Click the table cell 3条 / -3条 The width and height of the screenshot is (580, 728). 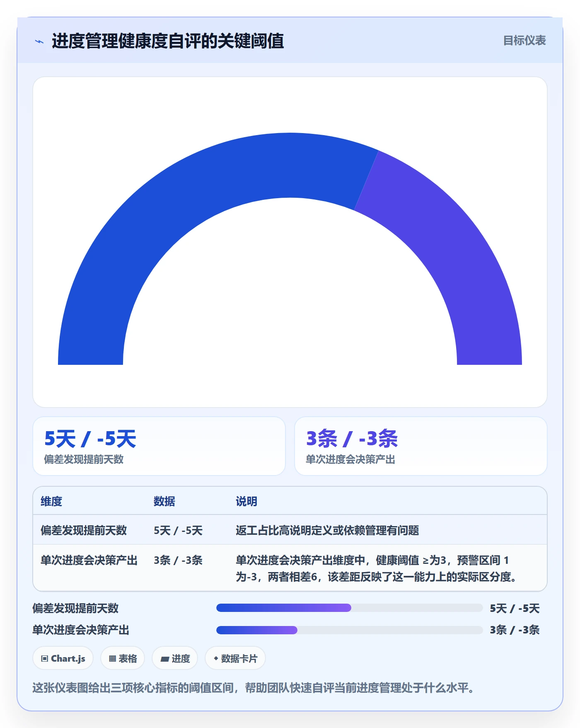tap(178, 560)
